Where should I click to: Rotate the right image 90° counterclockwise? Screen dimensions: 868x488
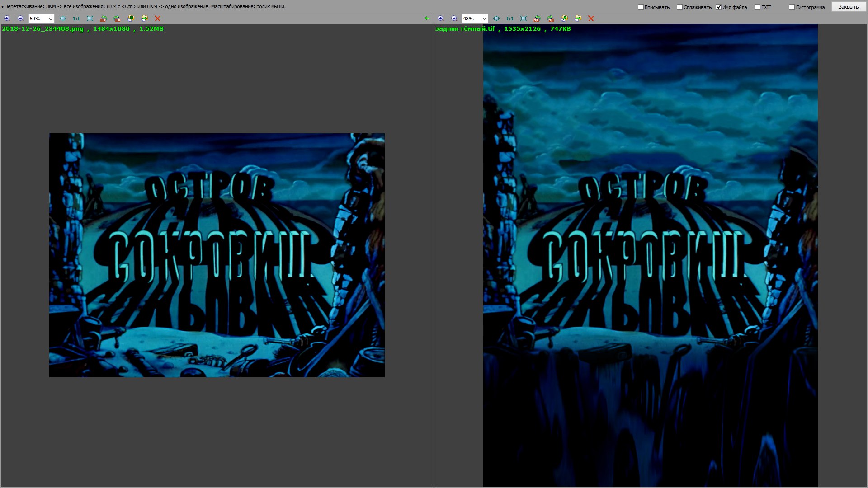click(x=537, y=19)
